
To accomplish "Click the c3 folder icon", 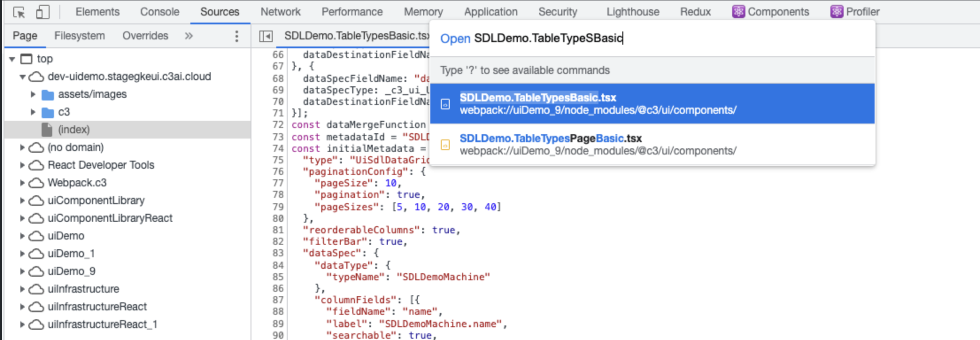I will [47, 112].
